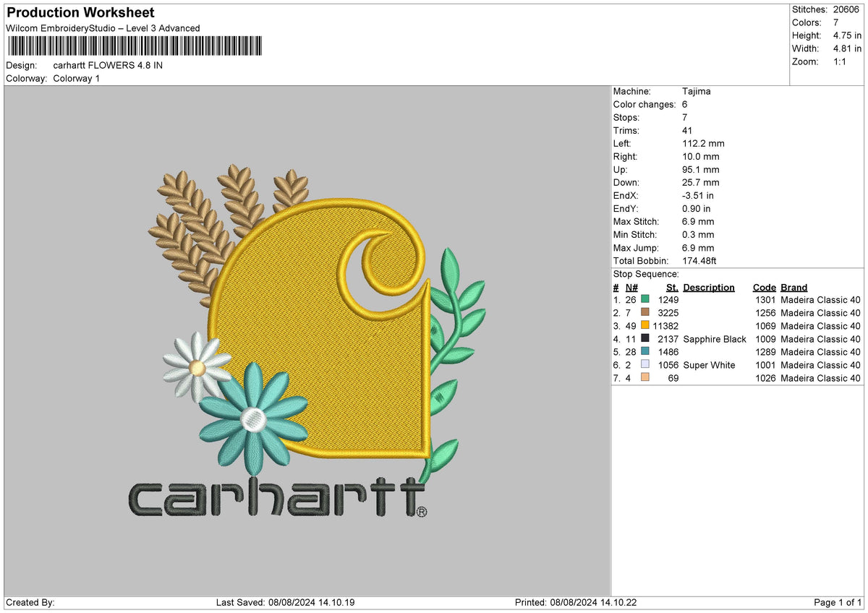Click the Brand column header
868x613 pixels.
794,287
